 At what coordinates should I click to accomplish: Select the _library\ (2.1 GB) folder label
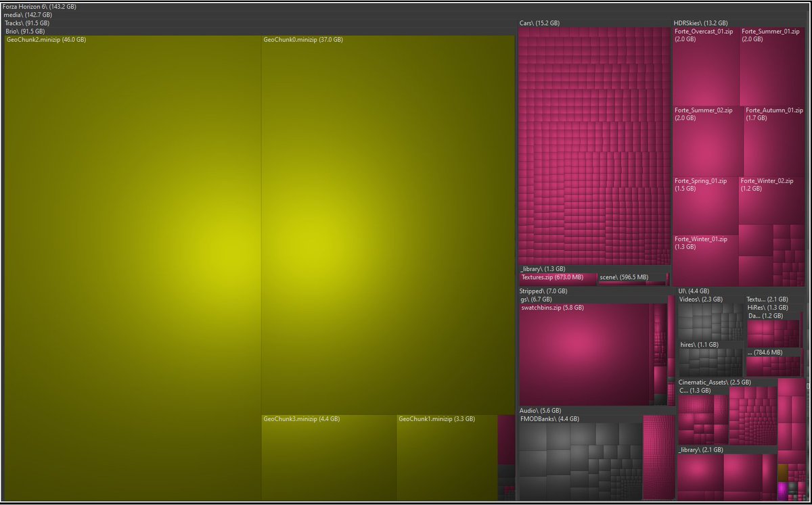700,450
